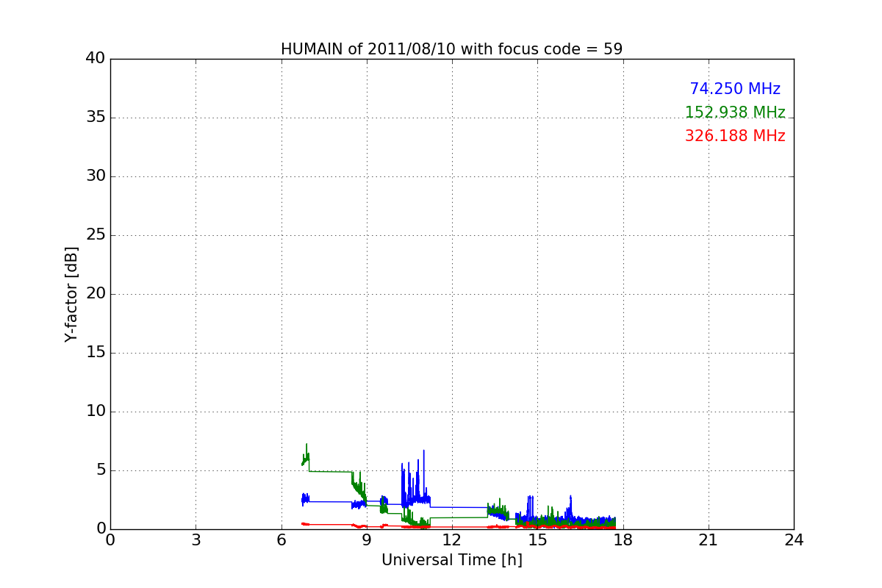
Task: Click the x-axis tick label '24'
Action: click(794, 540)
